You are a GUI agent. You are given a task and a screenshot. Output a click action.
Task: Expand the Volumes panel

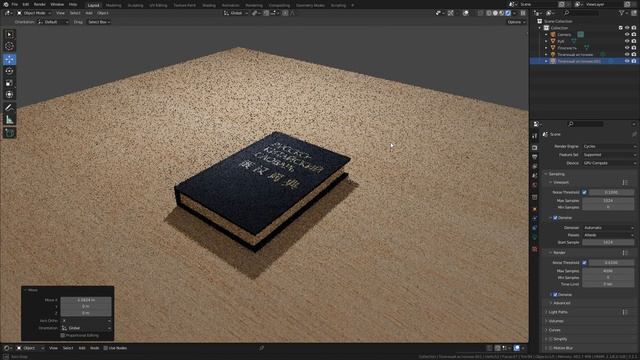556,321
